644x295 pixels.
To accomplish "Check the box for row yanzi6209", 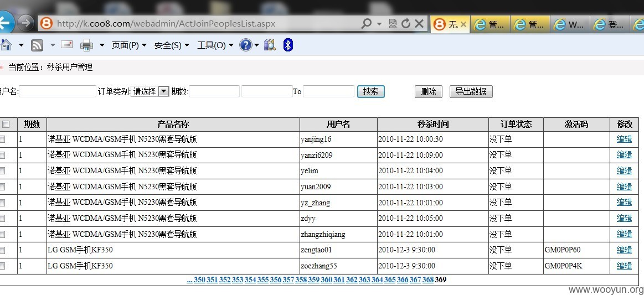I will pos(2,155).
